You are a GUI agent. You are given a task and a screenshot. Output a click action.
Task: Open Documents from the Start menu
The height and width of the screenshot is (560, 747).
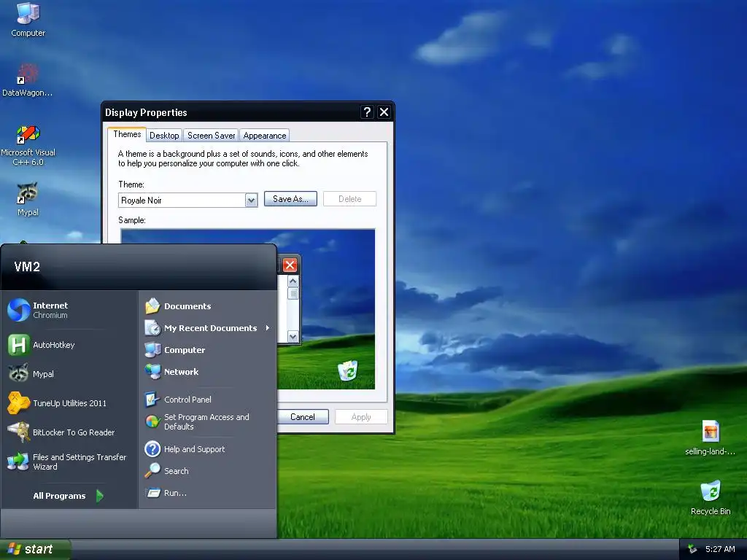click(x=208, y=306)
